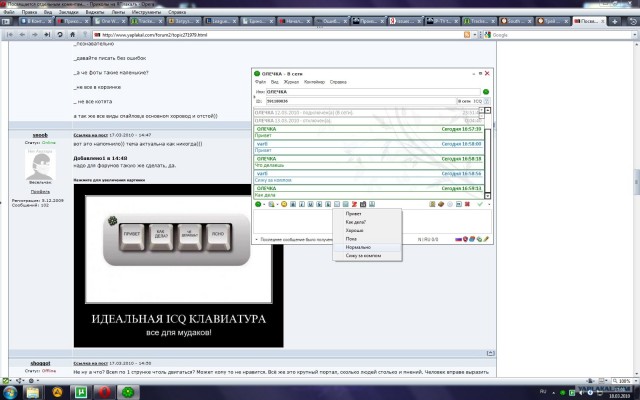Click the page's vertical scrollbar thumb
640x400 pixels.
click(x=637, y=181)
